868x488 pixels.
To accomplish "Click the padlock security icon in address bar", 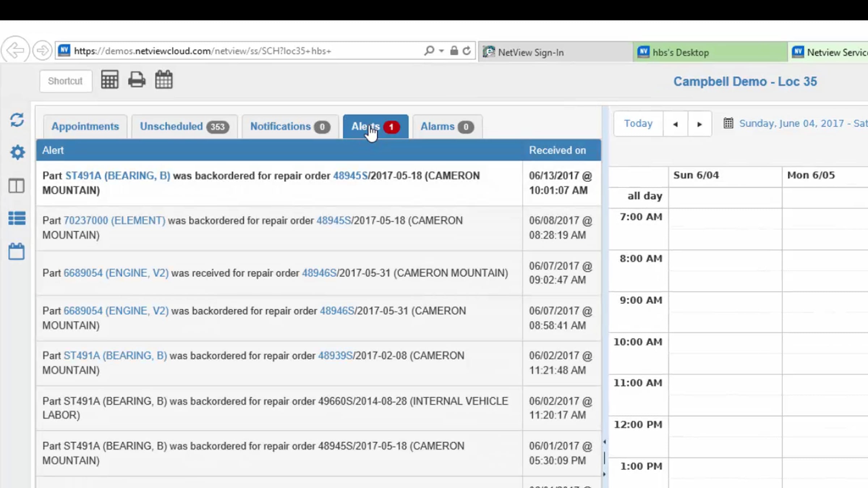I will (x=454, y=51).
